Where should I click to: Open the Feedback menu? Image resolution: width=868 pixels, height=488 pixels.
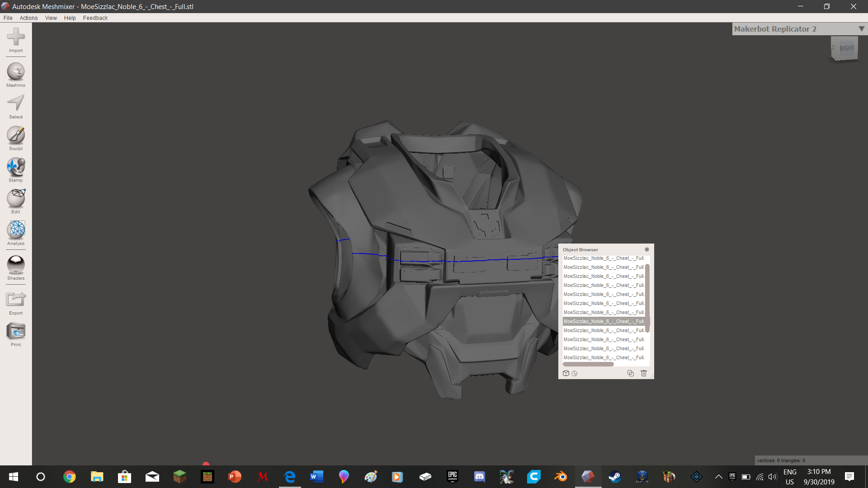(95, 18)
